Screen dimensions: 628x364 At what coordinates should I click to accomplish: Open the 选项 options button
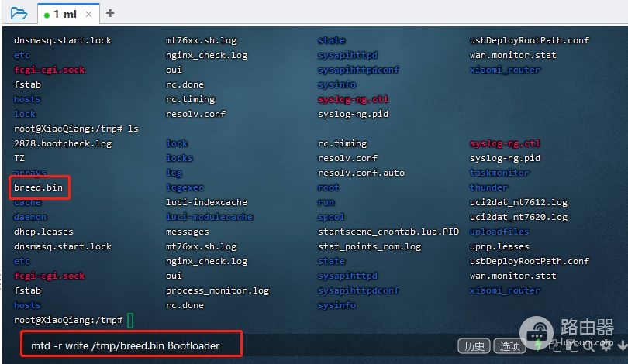pyautogui.click(x=510, y=345)
